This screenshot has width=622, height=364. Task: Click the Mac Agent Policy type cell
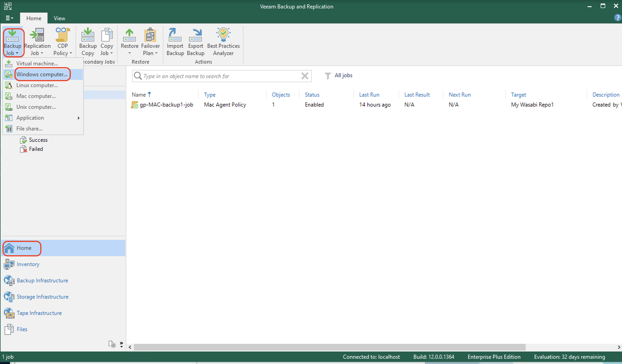point(225,105)
